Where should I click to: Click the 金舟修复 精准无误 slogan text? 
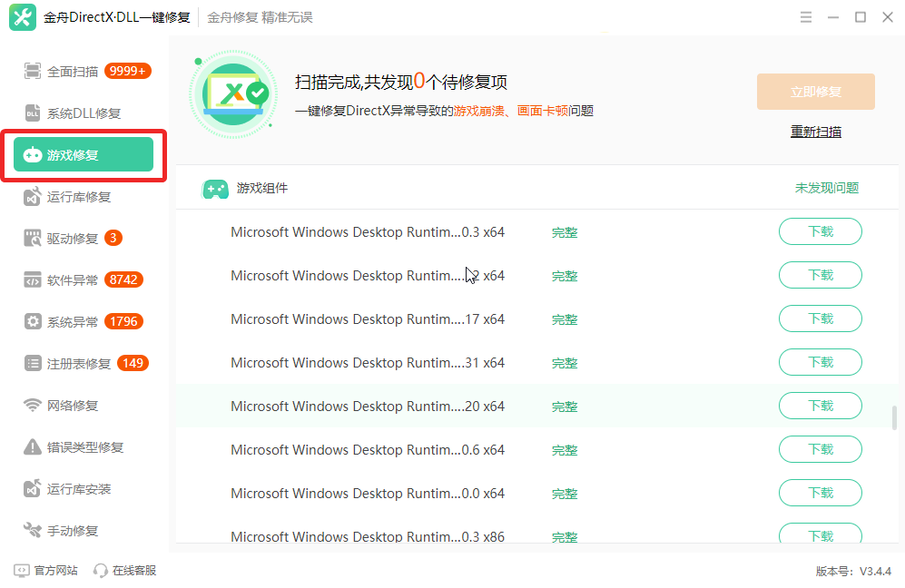click(x=260, y=17)
